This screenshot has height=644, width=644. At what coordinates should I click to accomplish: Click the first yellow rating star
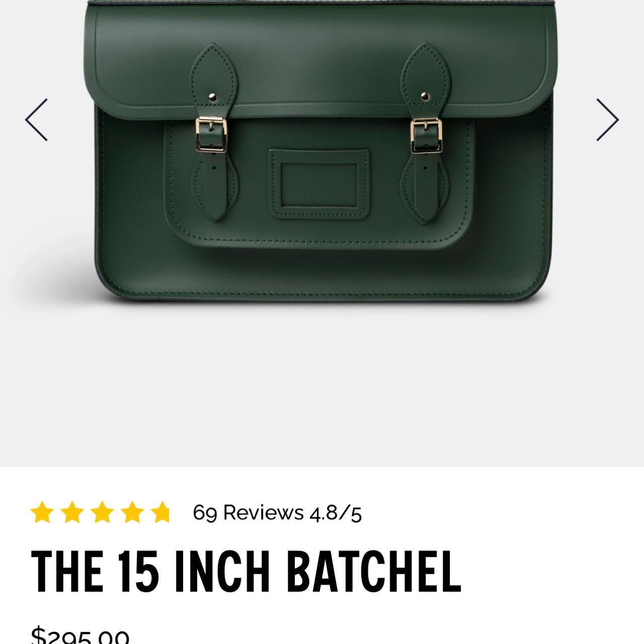pyautogui.click(x=42, y=513)
